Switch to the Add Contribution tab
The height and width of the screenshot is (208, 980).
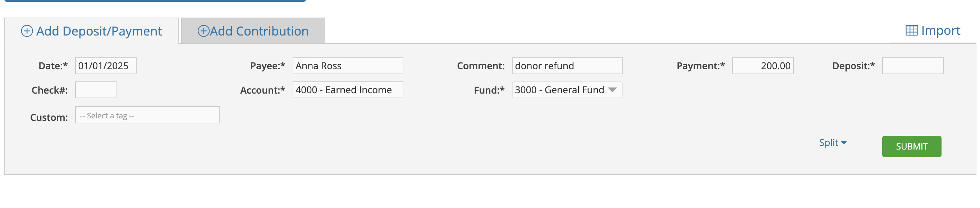[x=253, y=31]
